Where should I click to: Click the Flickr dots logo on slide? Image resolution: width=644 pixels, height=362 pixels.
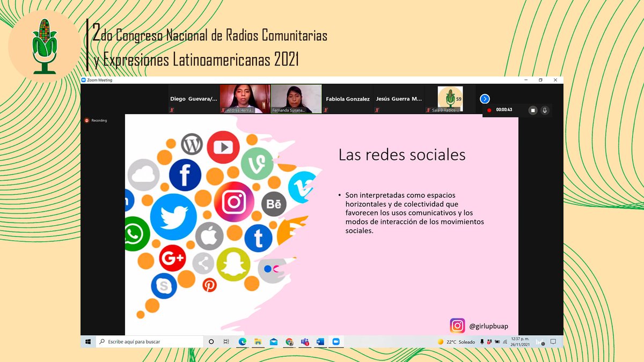click(272, 269)
